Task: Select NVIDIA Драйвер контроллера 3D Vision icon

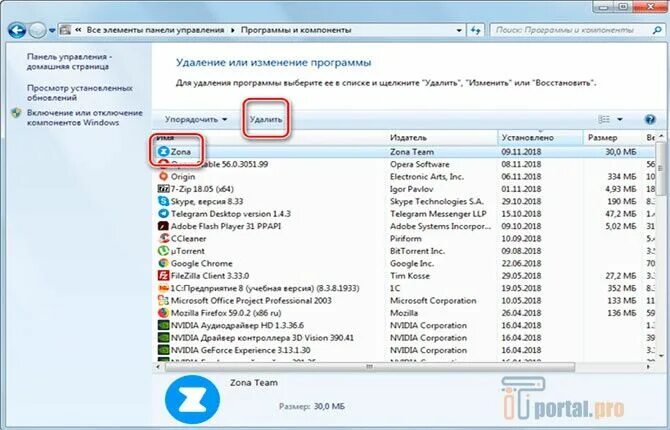Action: click(163, 338)
